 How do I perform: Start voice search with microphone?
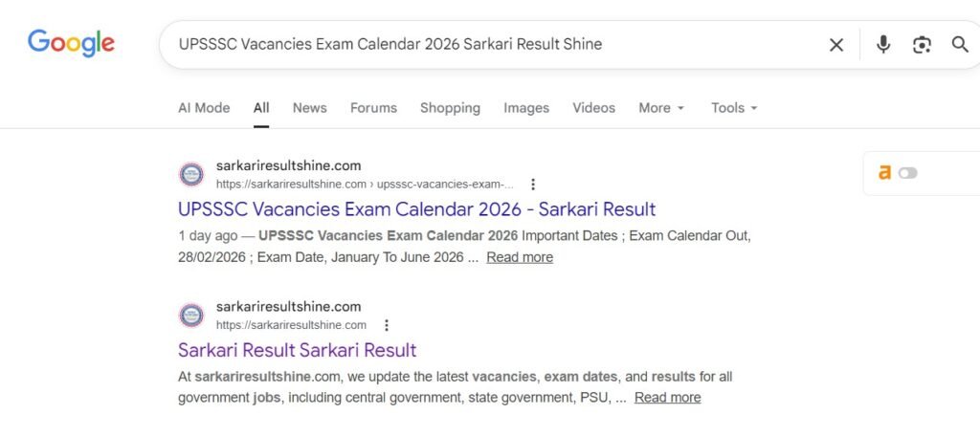pyautogui.click(x=883, y=44)
